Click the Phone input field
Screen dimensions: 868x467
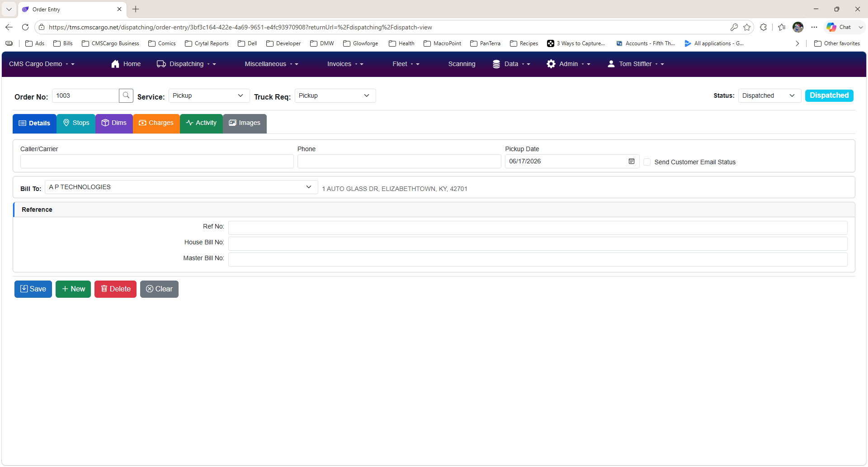(x=399, y=162)
